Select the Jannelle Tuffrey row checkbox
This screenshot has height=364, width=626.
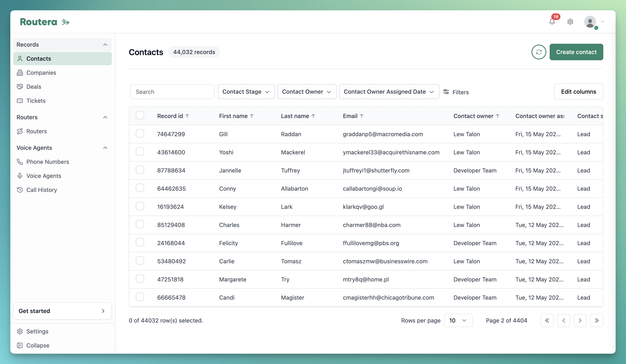coord(140,170)
